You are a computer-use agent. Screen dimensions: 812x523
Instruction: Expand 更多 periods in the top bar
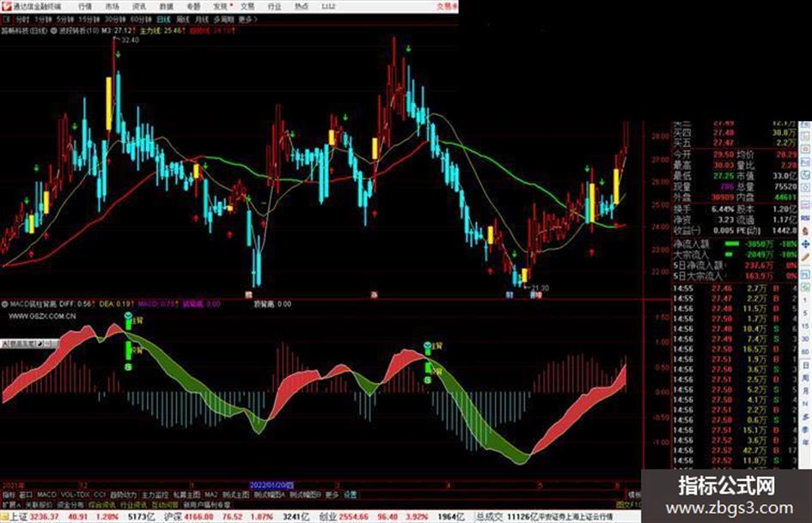pos(247,20)
